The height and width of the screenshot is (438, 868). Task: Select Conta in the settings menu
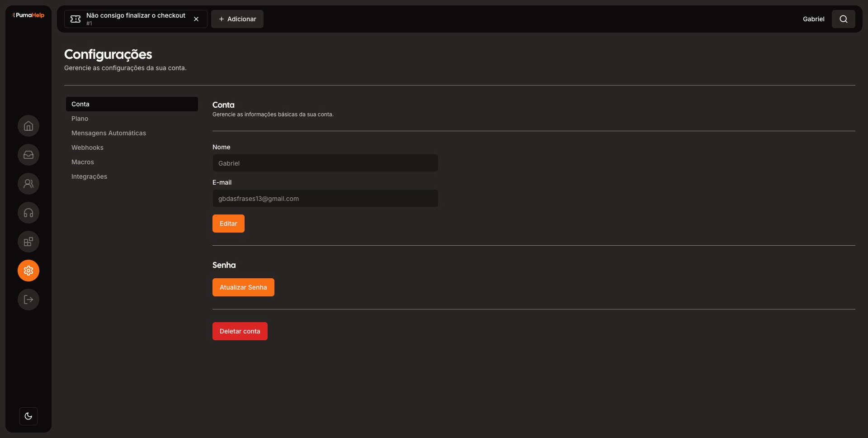[132, 104]
